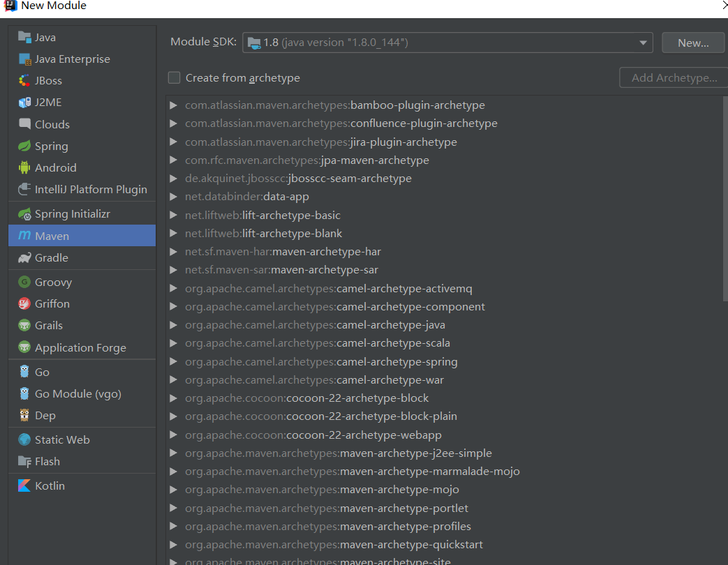Screen dimensions: 728x565
Task: Select Application Forge label
Action: pos(80,347)
